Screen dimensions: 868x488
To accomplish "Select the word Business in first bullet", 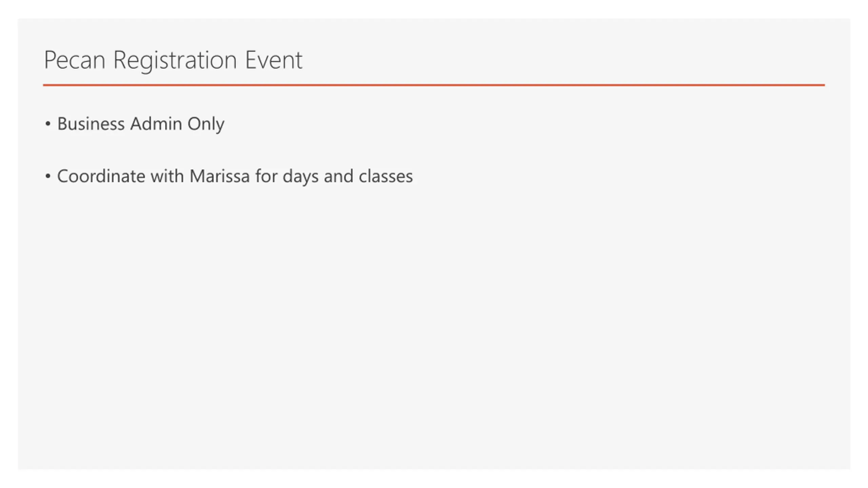I will pyautogui.click(x=91, y=123).
